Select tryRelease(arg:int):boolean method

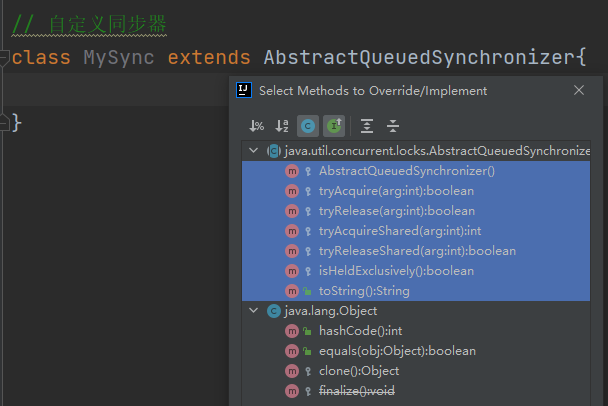[416, 211]
